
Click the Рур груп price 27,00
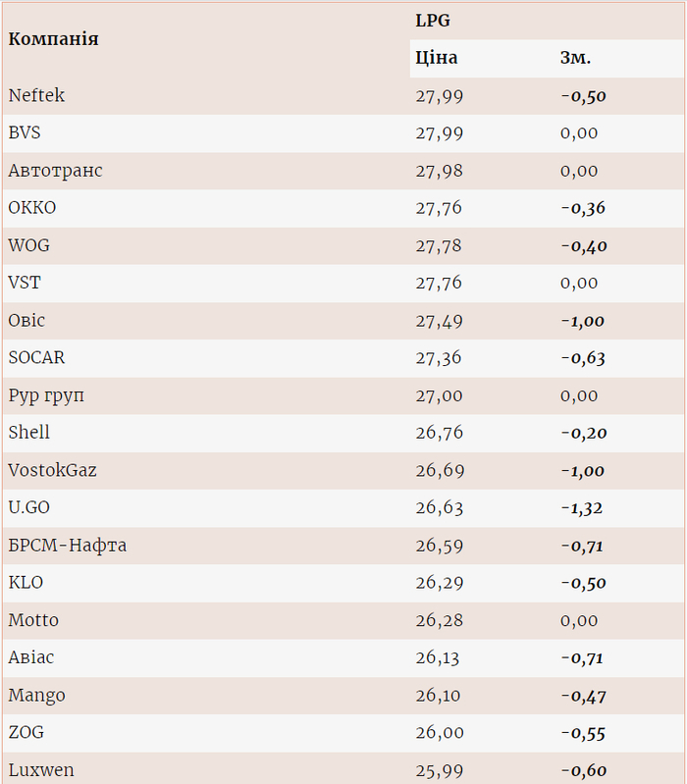[x=439, y=395]
